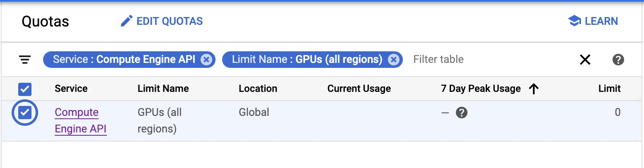This screenshot has width=644, height=168.
Task: Click the EDIT QUOTAS button
Action: 169,21
